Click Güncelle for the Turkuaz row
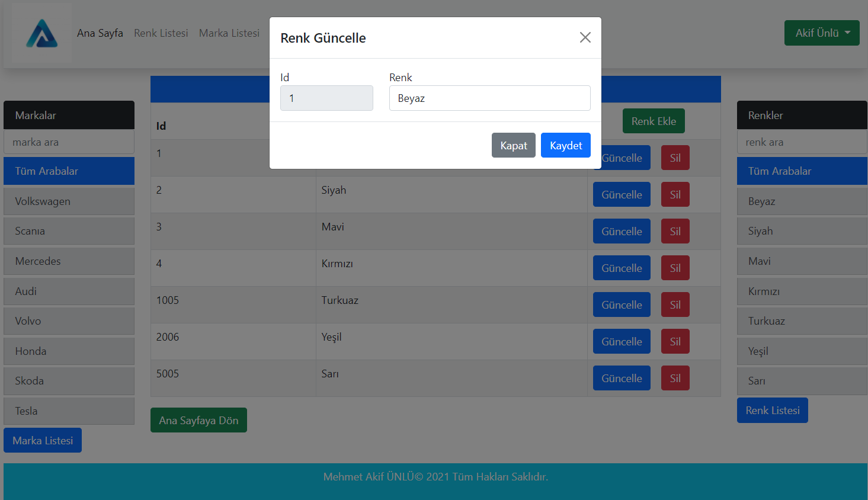This screenshot has height=500, width=868. pos(622,305)
